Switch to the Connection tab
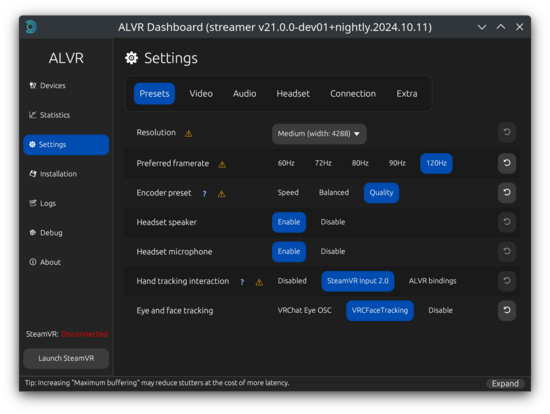The image size is (550, 414). pos(353,94)
